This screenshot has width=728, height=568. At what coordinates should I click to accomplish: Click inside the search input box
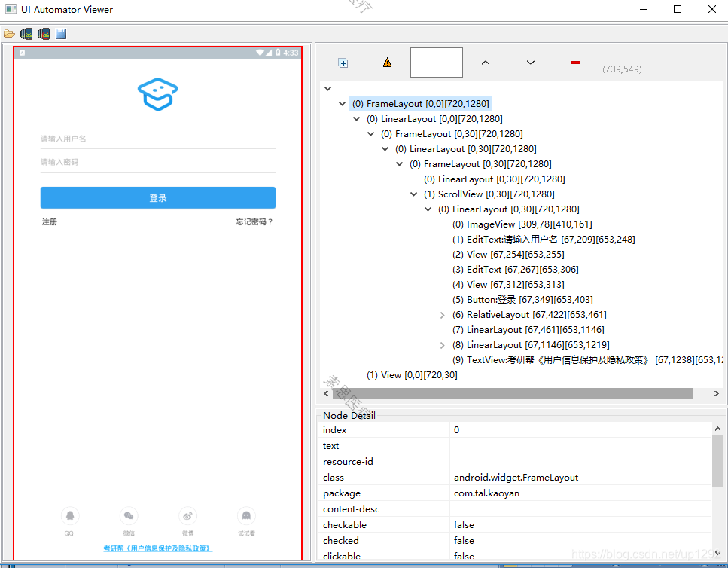(x=436, y=63)
